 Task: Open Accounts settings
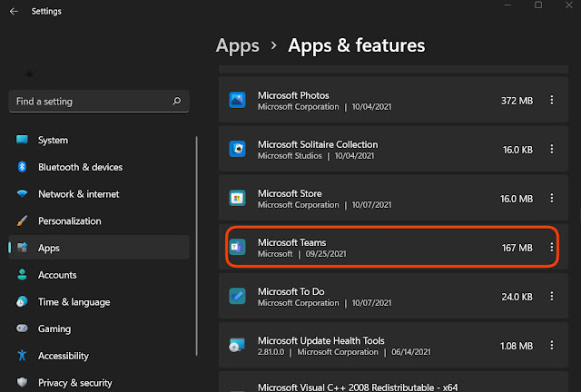(x=99, y=275)
